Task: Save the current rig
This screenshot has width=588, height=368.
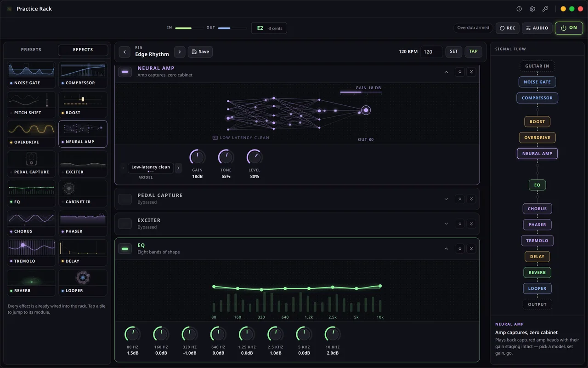Action: pyautogui.click(x=200, y=52)
